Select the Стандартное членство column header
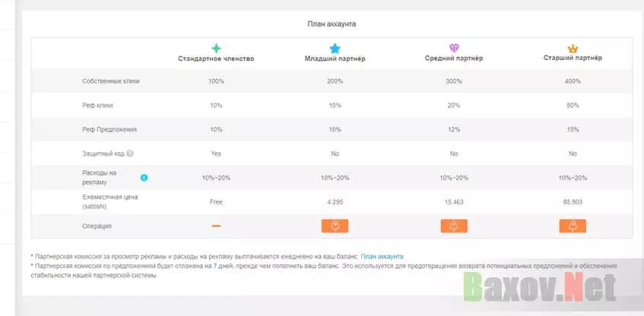 click(216, 58)
